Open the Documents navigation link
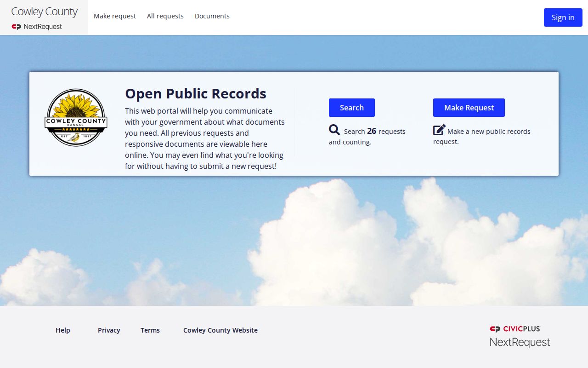Viewport: 588px width, 368px height. [212, 16]
